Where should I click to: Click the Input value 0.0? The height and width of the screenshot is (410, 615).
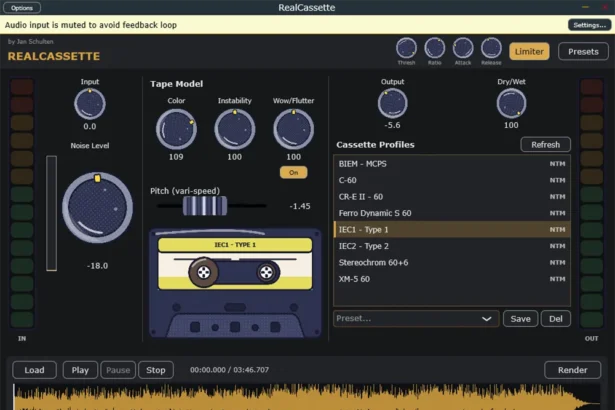[90, 126]
